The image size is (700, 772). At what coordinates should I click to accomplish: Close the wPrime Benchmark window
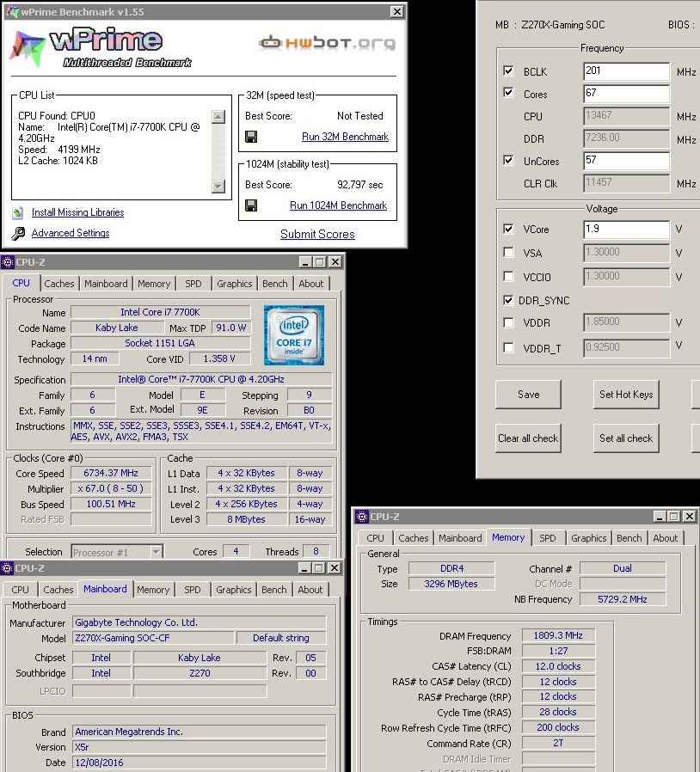point(397,12)
